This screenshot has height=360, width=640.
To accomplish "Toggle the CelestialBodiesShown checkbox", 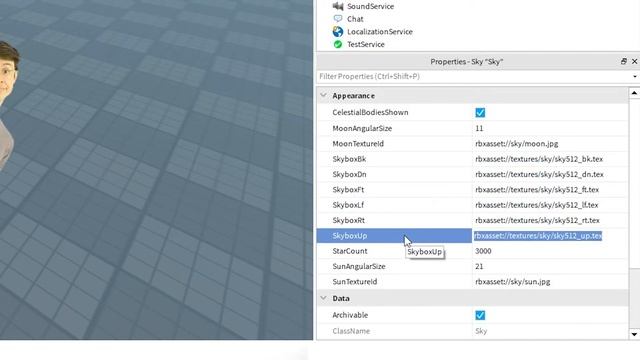I will [480, 112].
